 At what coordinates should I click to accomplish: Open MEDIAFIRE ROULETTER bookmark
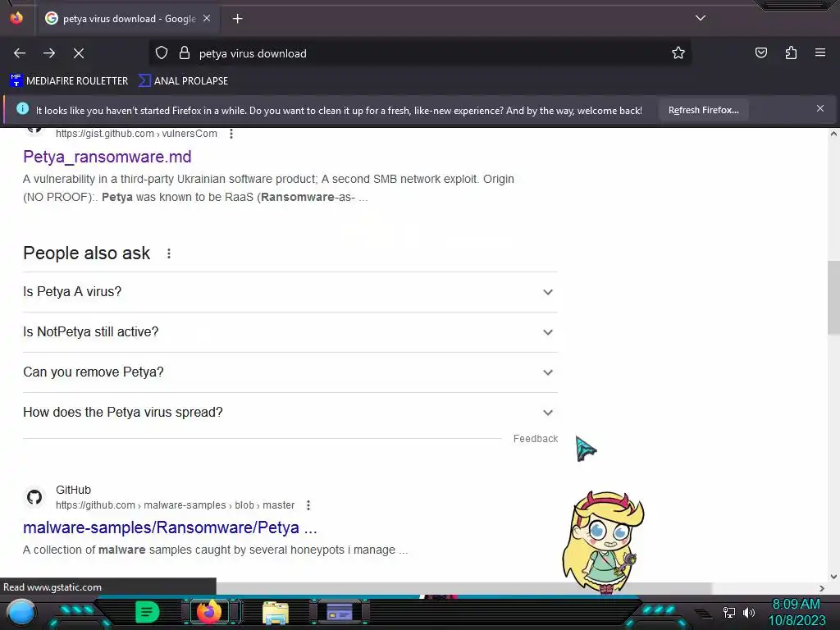[69, 81]
